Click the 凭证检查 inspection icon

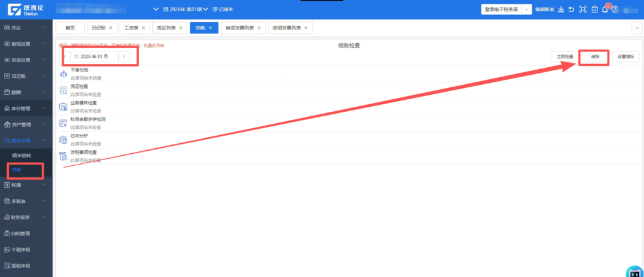coord(63,90)
